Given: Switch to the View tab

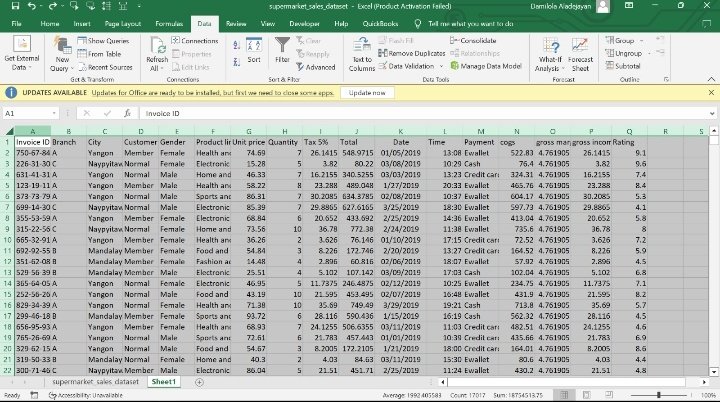Looking at the screenshot, I should click(268, 24).
